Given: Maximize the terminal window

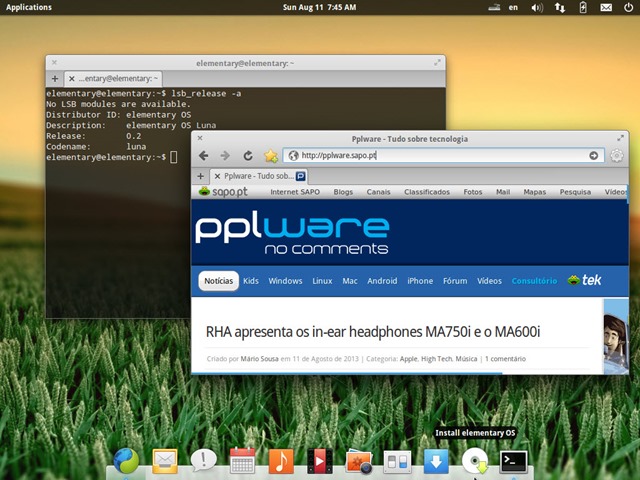Looking at the screenshot, I should click(x=437, y=62).
